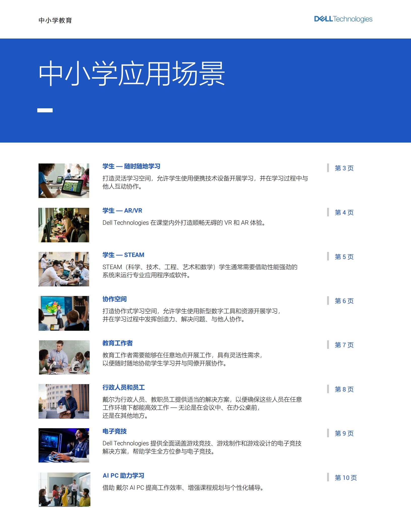Jump to 第 3 页
The image size is (411, 532).
coord(344,168)
